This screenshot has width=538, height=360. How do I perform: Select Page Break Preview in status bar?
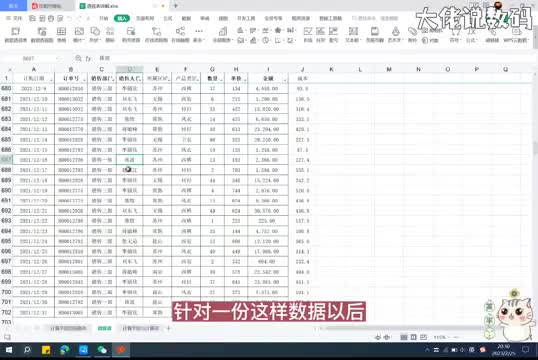[424, 337]
